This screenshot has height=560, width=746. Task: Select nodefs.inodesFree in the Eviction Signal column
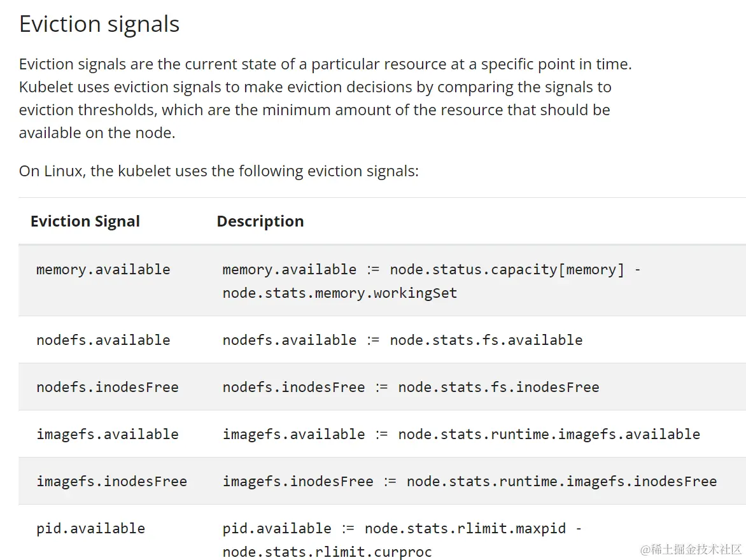[107, 387]
